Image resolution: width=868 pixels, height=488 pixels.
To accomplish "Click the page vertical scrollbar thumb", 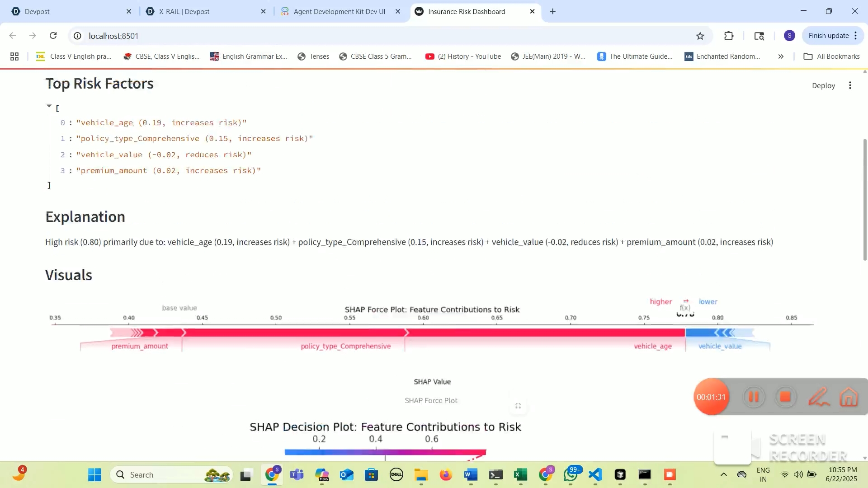I will [865, 199].
